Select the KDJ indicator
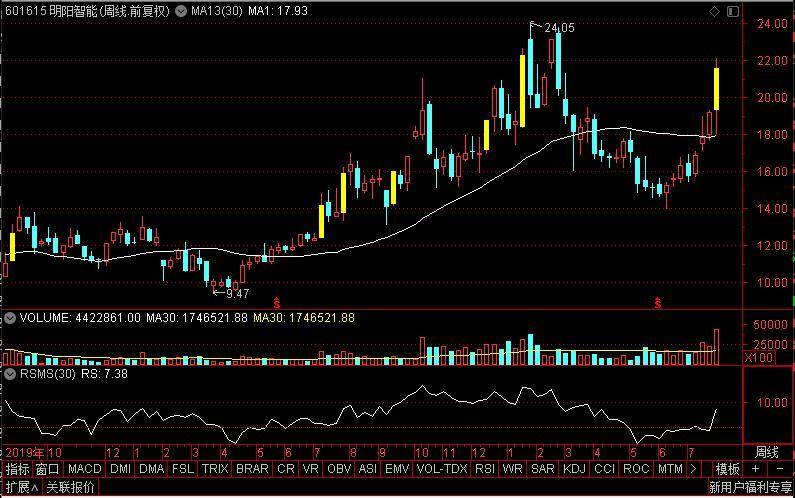Image resolution: width=795 pixels, height=498 pixels. click(574, 469)
